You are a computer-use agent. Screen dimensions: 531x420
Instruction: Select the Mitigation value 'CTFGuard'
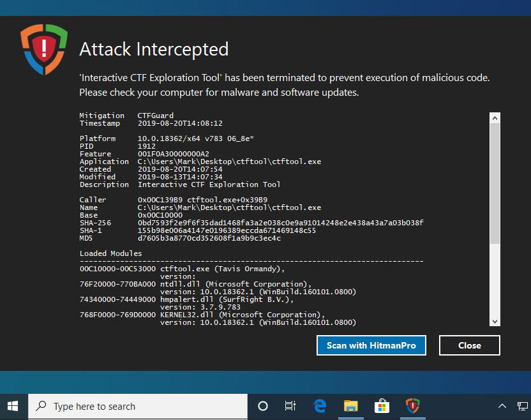156,116
